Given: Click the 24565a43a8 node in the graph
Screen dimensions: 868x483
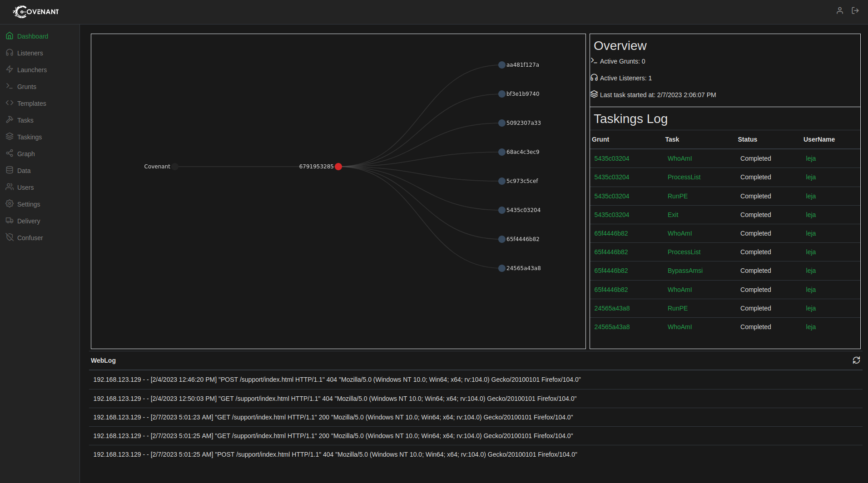Looking at the screenshot, I should point(501,268).
